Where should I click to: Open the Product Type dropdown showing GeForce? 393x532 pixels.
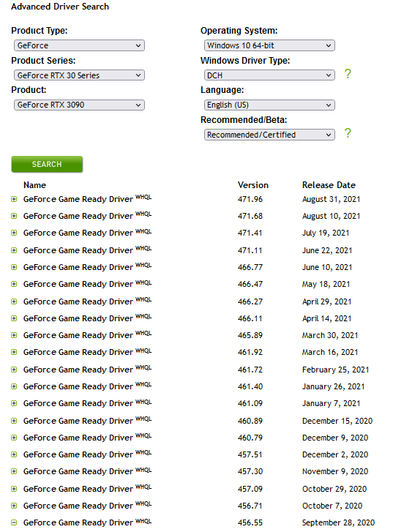tap(79, 45)
